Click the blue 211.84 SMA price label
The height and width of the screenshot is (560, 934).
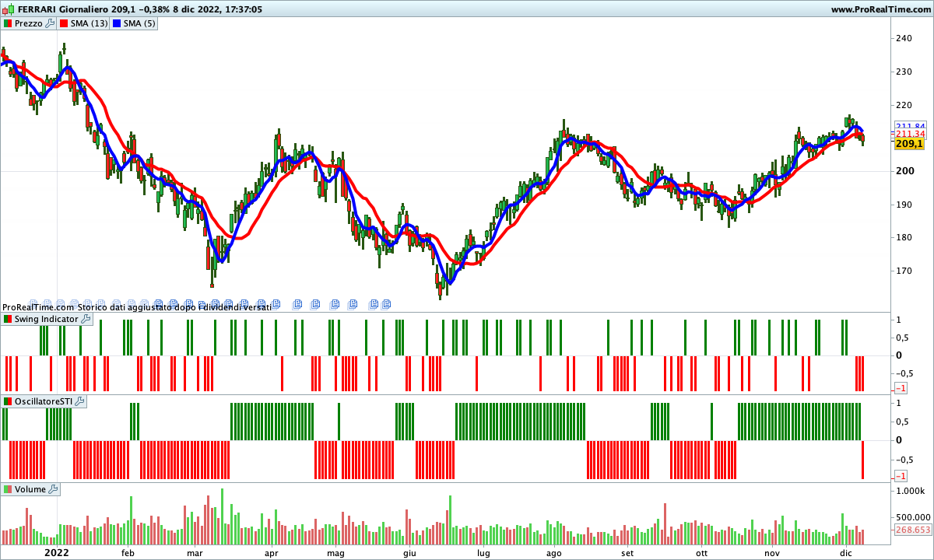pos(910,126)
